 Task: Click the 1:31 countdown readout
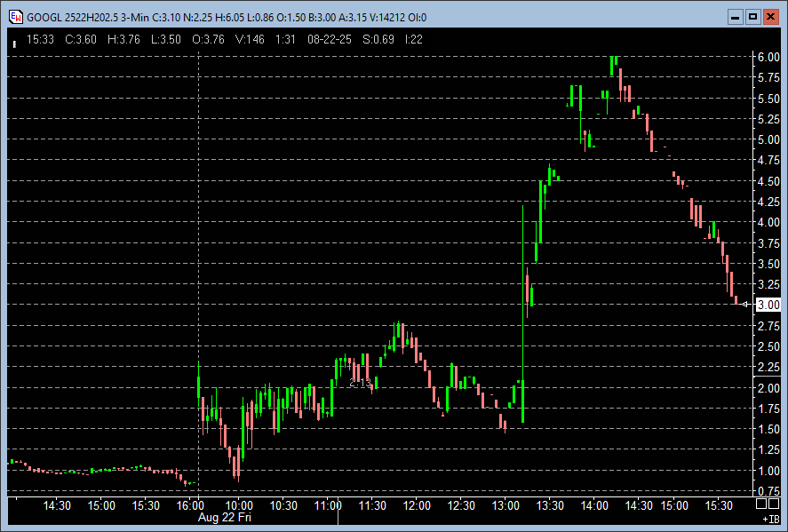tap(285, 40)
